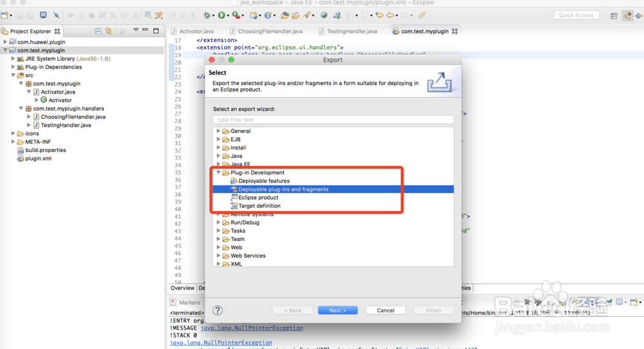644x349 pixels.
Task: Switch to ChoosingFileHandler.java editor tab
Action: click(267, 31)
